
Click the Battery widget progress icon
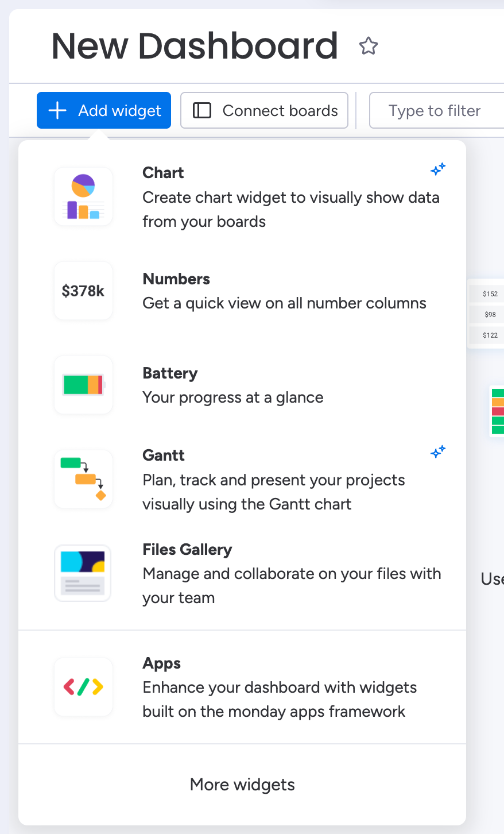tap(83, 385)
